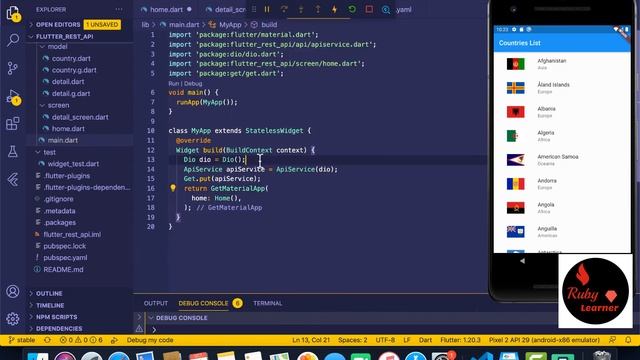Open the Source Control view icon
Screen dimensions: 640x360
[13, 68]
